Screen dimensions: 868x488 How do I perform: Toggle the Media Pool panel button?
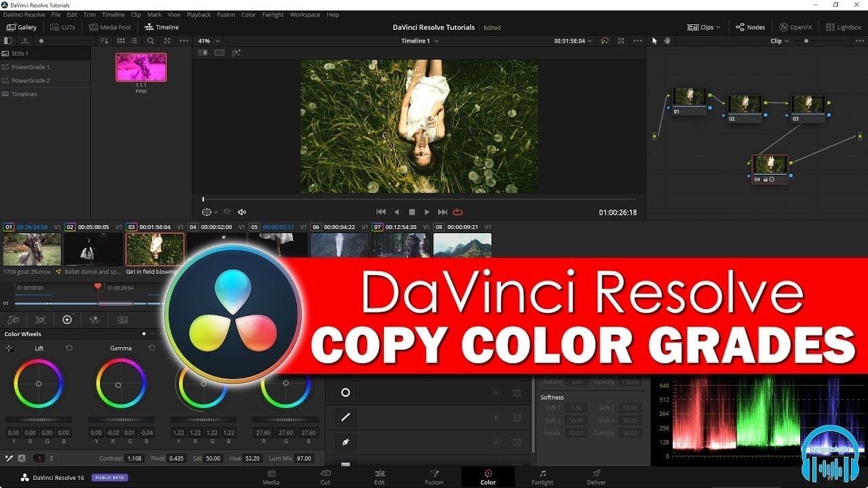point(108,27)
